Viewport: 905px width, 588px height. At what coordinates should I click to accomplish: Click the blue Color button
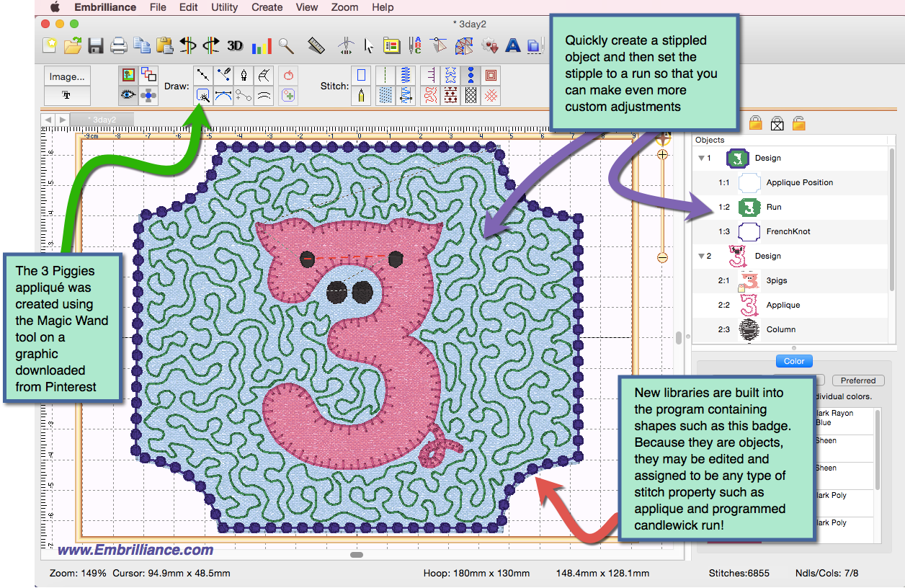793,361
